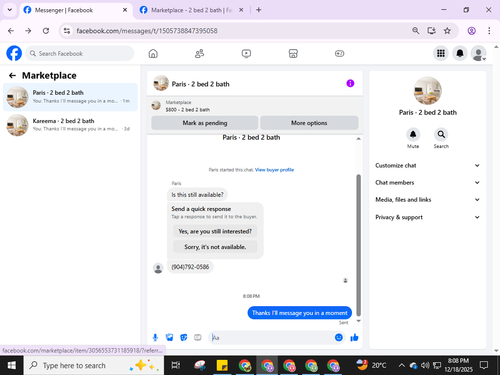Open Sticky Notes from taskbar
This screenshot has width=500, height=375.
pos(222,365)
